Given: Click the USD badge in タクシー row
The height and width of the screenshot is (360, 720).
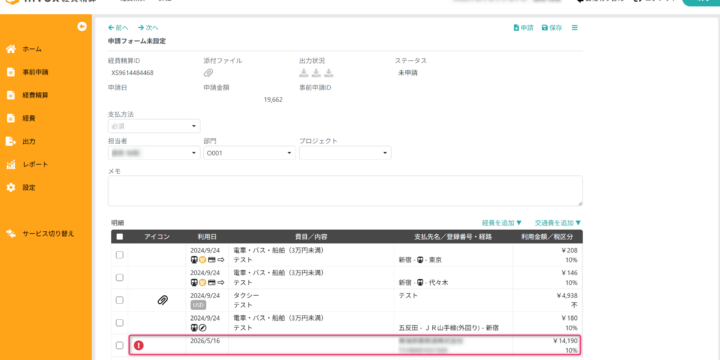Looking at the screenshot, I should [x=199, y=305].
